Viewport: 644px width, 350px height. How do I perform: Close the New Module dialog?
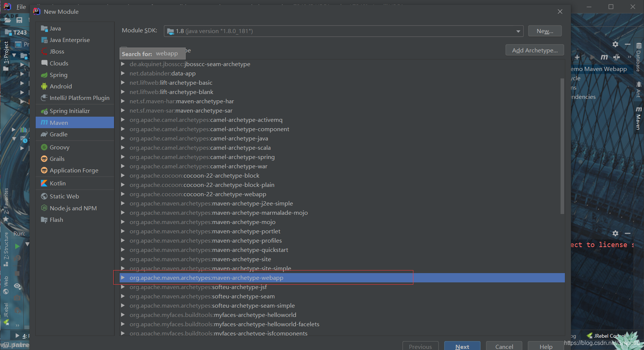(x=560, y=12)
